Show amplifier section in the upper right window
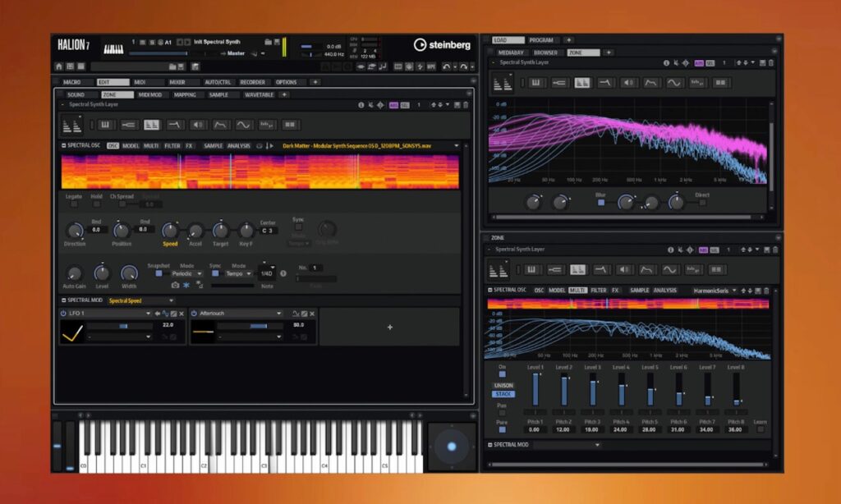The width and height of the screenshot is (841, 504). point(628,83)
